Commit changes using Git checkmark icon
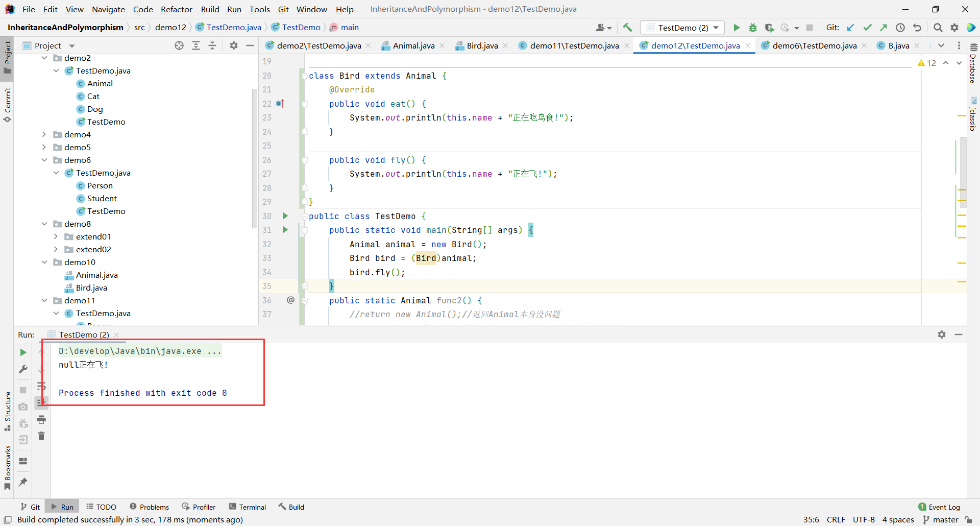The height and width of the screenshot is (526, 980). click(867, 28)
